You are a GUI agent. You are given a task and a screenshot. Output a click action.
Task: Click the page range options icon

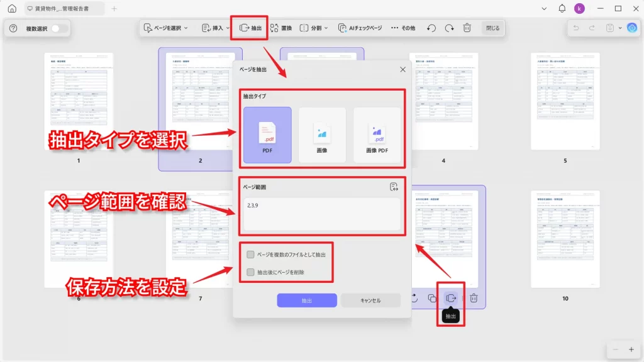point(394,187)
